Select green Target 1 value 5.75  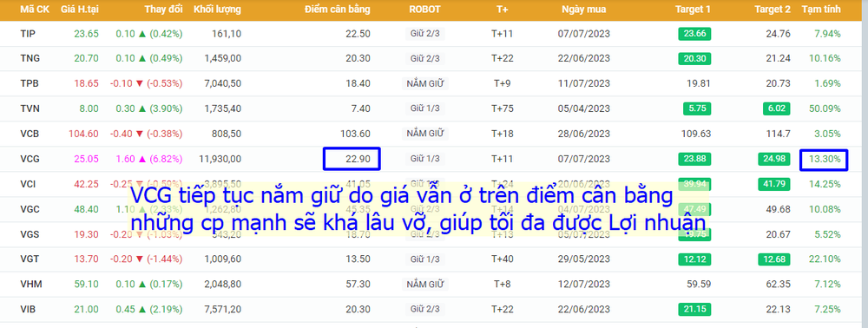[697, 108]
